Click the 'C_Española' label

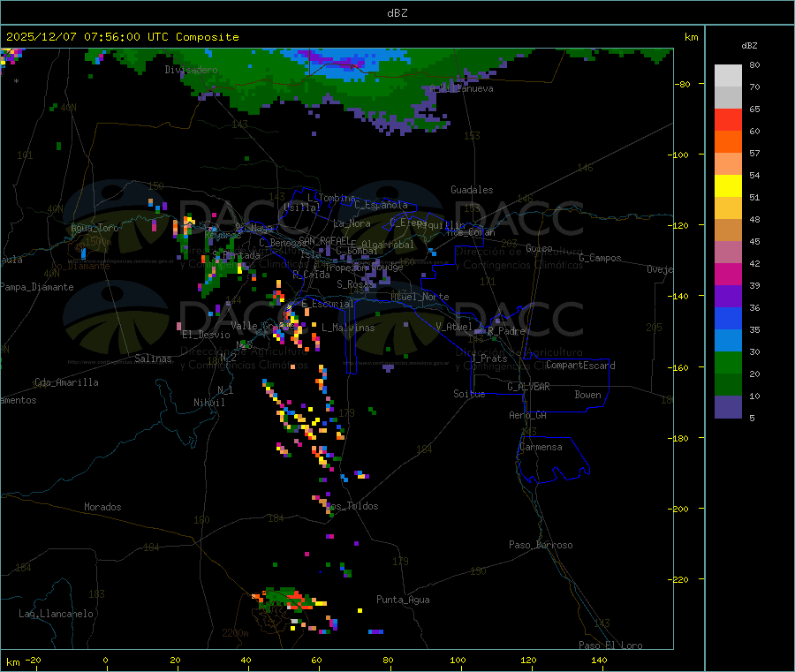click(381, 205)
